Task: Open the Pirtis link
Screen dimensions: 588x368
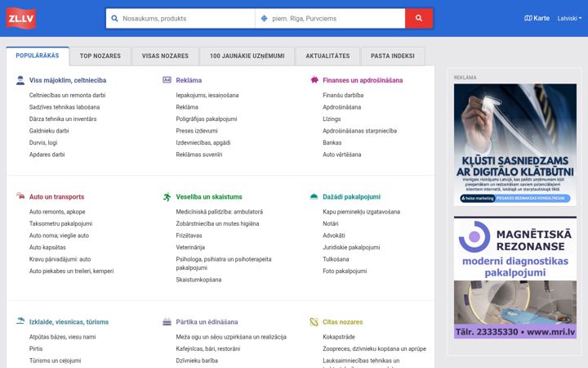Action: (x=36, y=349)
